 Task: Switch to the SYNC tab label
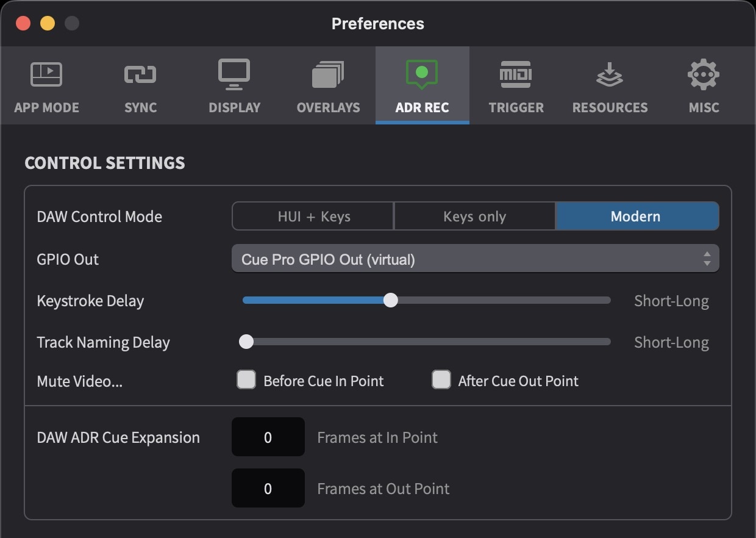(x=140, y=107)
